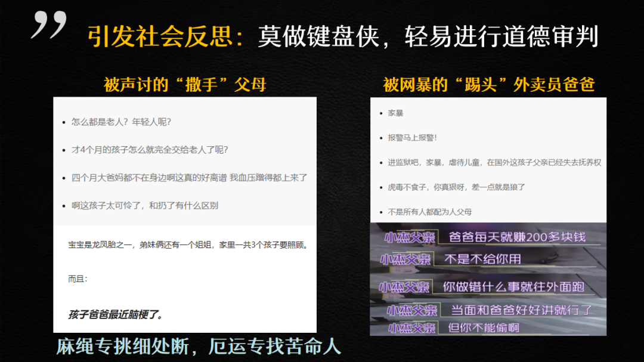Click the sentence '宝宝是龙凤胎之一'
This screenshot has height=362, width=644.
pos(100,245)
